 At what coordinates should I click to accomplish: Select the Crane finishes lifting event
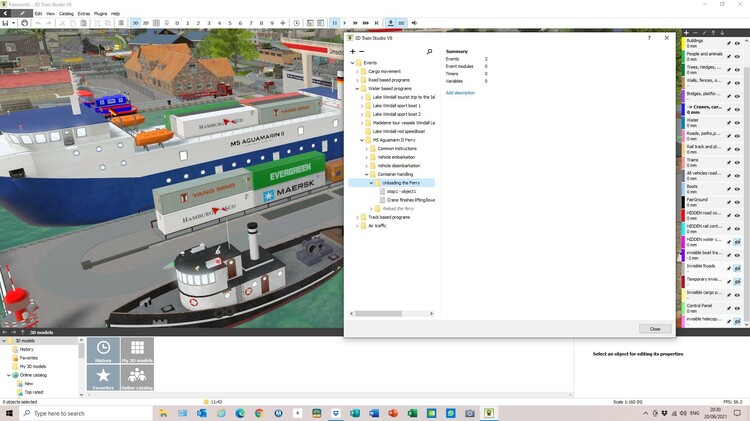410,200
